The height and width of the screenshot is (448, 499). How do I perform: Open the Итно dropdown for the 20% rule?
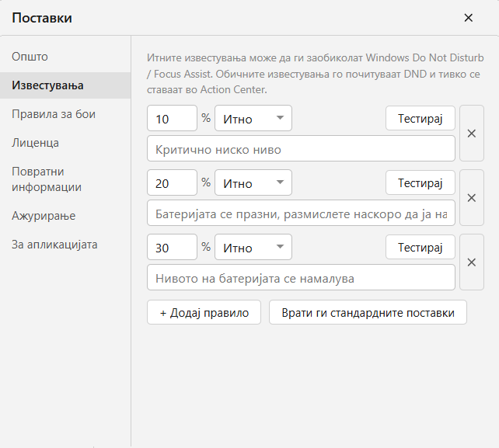tap(253, 182)
